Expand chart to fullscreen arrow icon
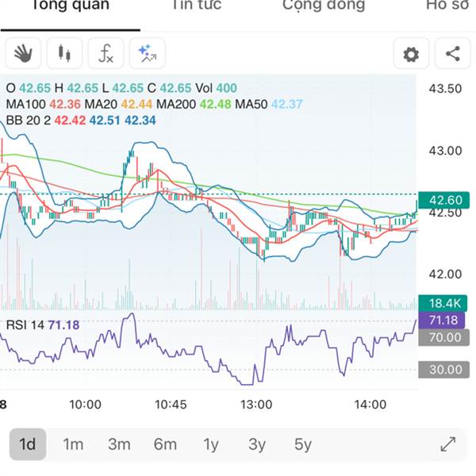 [x=448, y=444]
